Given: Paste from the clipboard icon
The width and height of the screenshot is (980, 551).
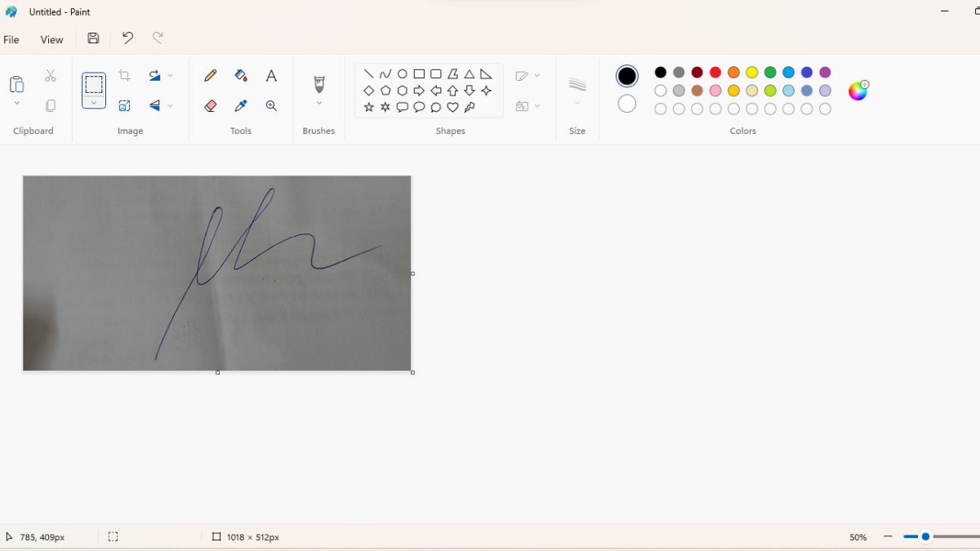Looking at the screenshot, I should click(16, 84).
